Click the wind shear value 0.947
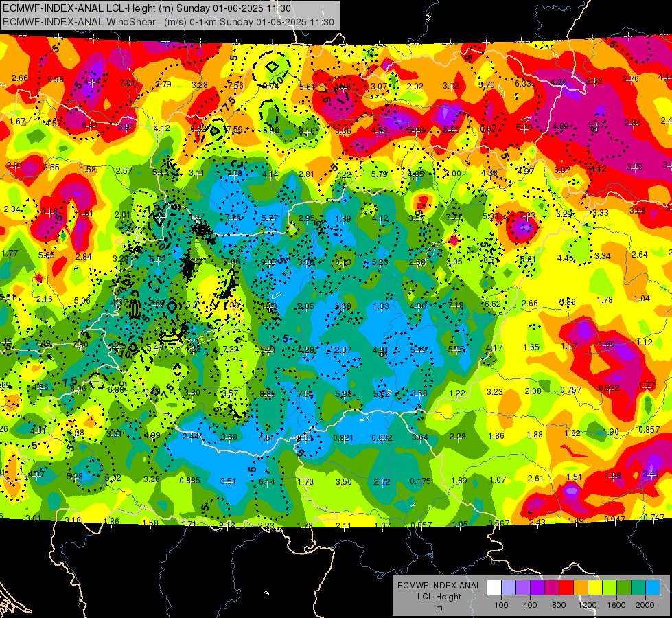672x618 pixels. point(615,519)
